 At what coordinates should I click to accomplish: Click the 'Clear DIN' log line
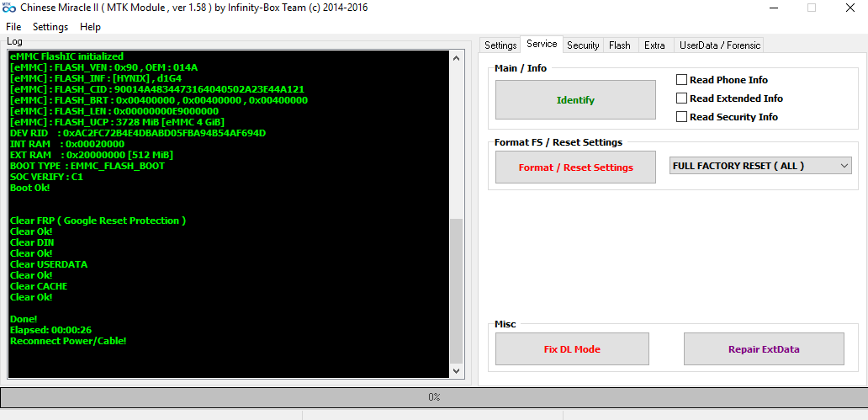tap(32, 242)
